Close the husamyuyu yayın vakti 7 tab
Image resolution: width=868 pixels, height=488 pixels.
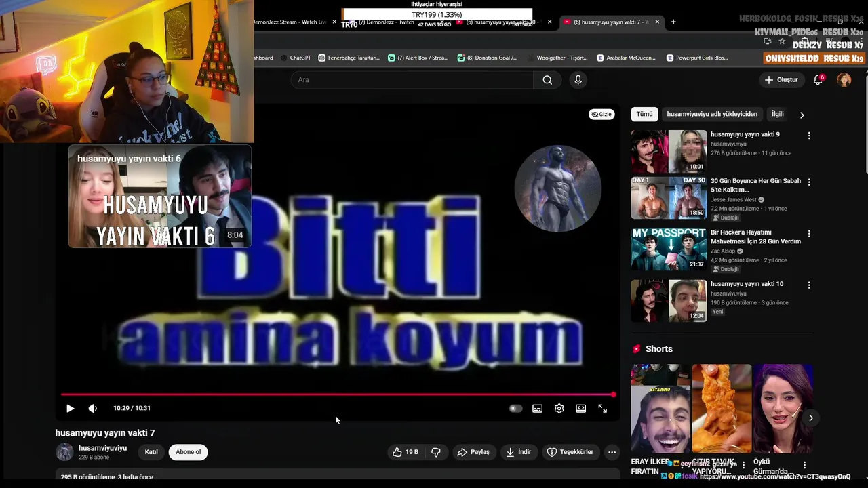point(656,22)
